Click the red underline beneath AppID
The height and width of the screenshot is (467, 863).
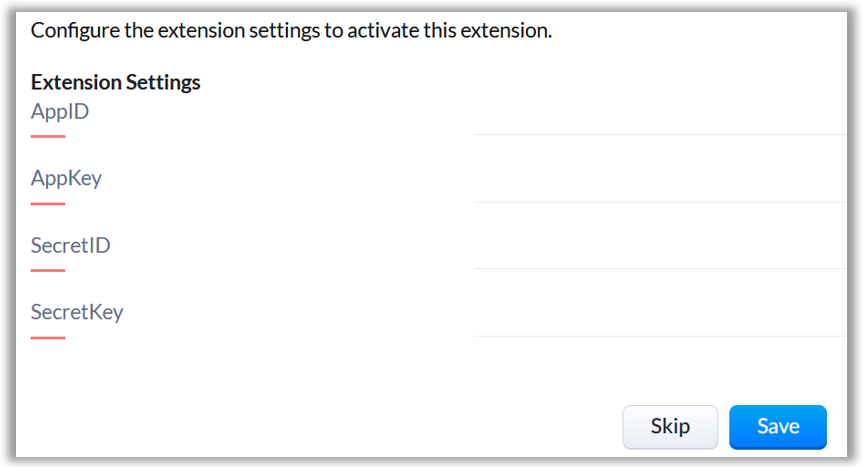(48, 136)
